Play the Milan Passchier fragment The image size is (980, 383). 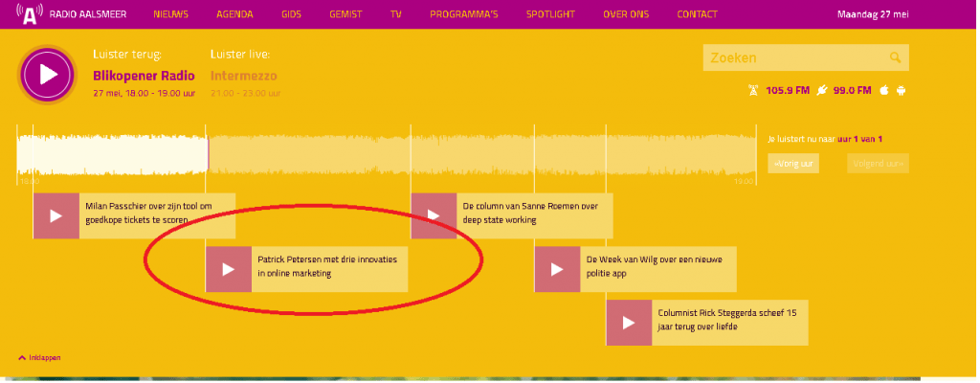pos(56,215)
